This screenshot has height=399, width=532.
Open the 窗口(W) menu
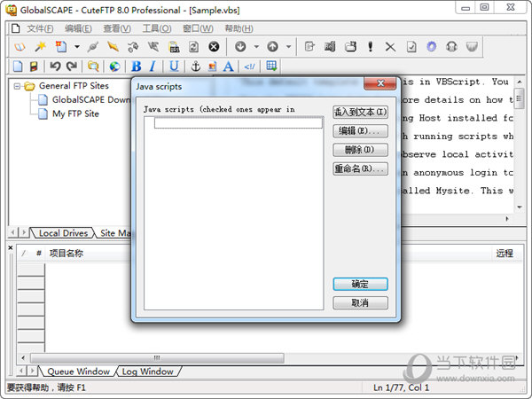[x=198, y=28]
